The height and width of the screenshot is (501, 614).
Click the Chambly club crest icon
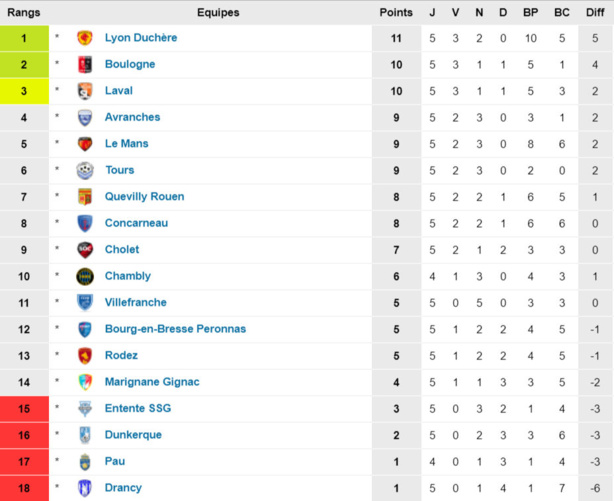point(85,276)
